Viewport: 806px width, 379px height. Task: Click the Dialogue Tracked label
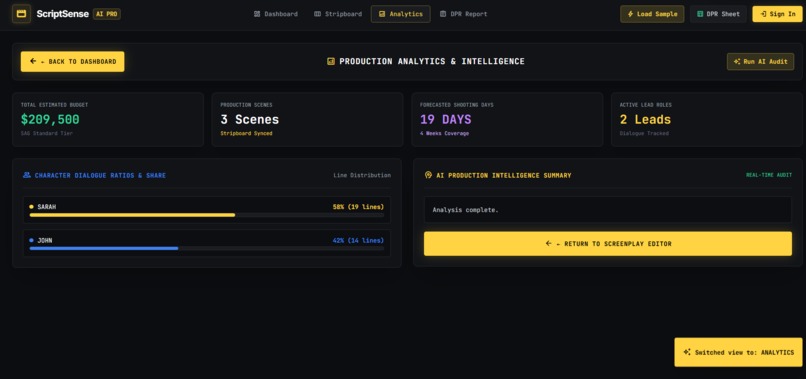[644, 133]
